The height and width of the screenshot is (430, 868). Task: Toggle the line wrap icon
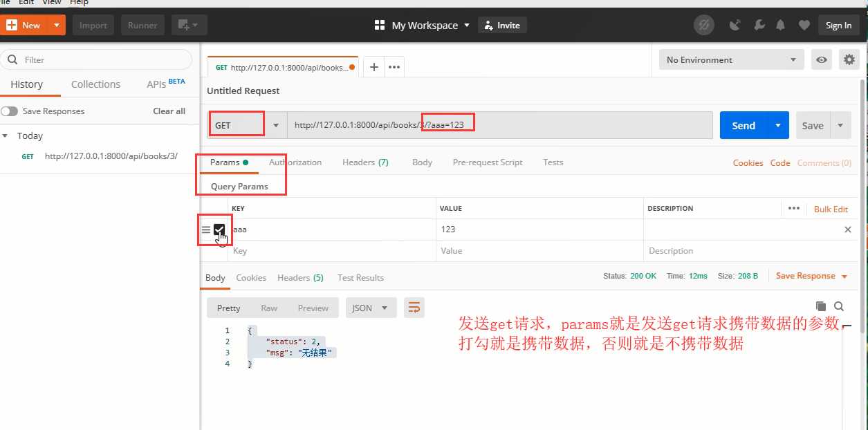click(414, 308)
